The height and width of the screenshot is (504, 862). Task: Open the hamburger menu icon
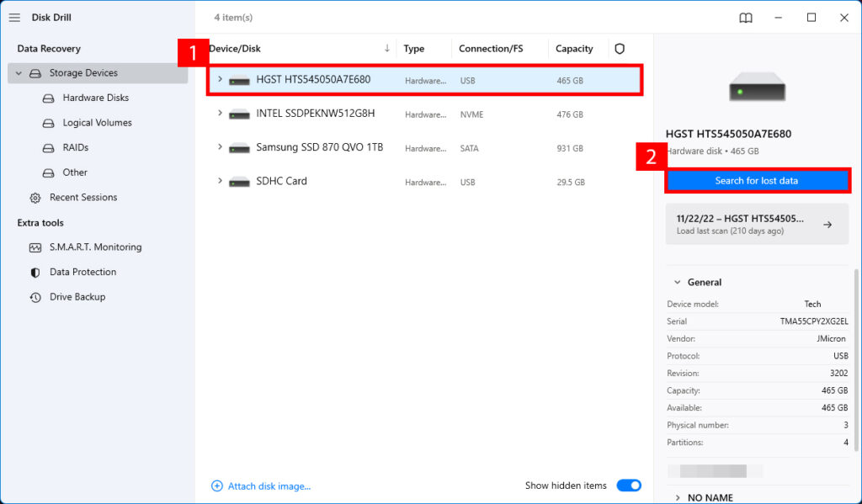14,18
